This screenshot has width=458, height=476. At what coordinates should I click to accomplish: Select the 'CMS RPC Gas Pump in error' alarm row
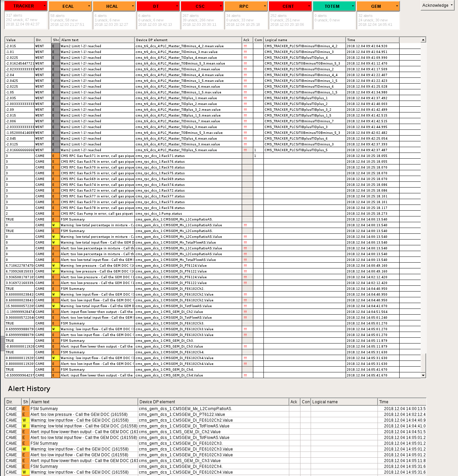(x=97, y=214)
